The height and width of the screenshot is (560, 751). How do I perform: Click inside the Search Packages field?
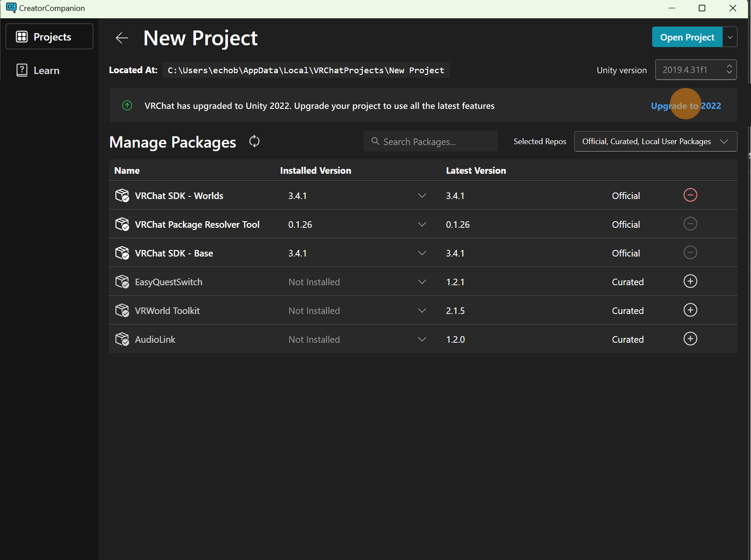[431, 141]
